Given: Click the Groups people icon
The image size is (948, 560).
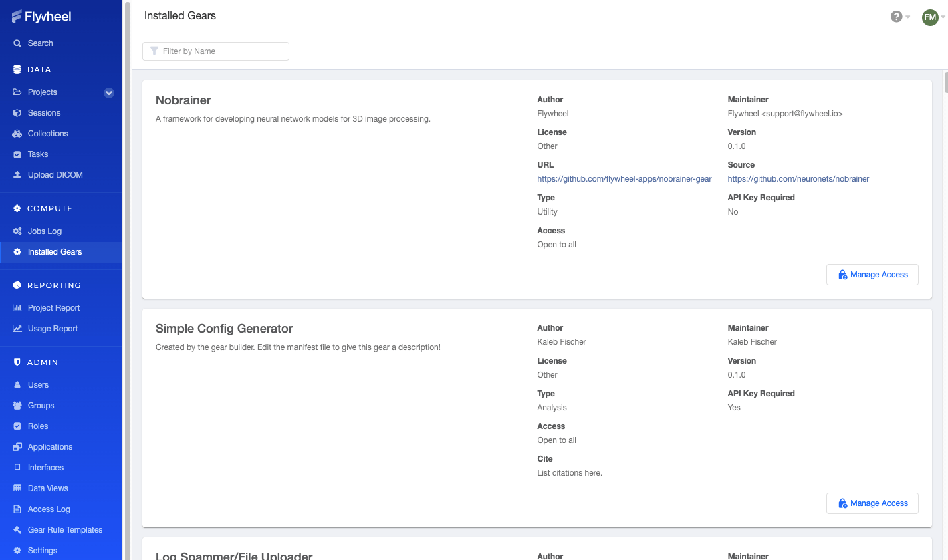Looking at the screenshot, I should point(17,406).
